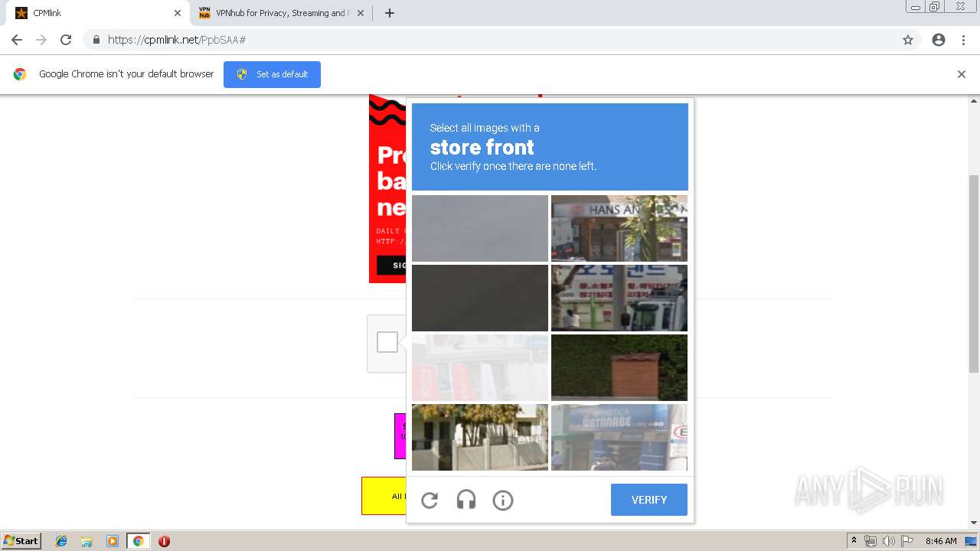This screenshot has height=551, width=980.
Task: Open network status tray icon
Action: pos(870,541)
